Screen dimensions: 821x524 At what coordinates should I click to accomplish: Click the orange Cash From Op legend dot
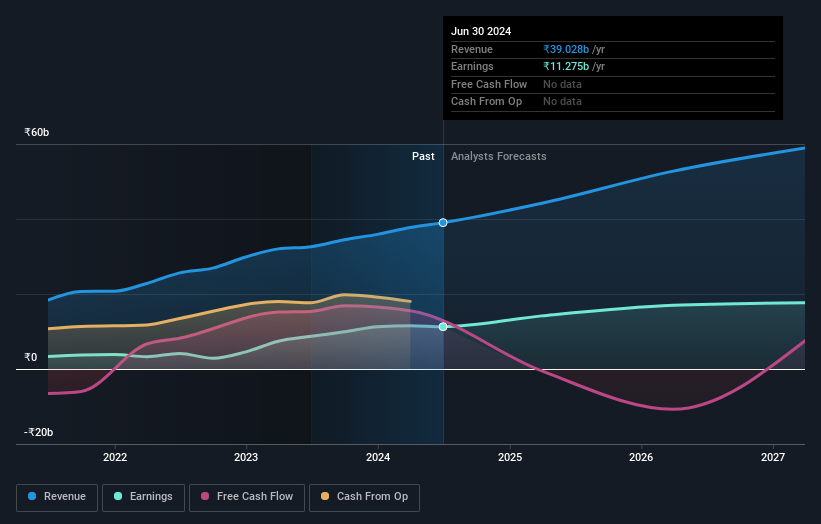(325, 496)
